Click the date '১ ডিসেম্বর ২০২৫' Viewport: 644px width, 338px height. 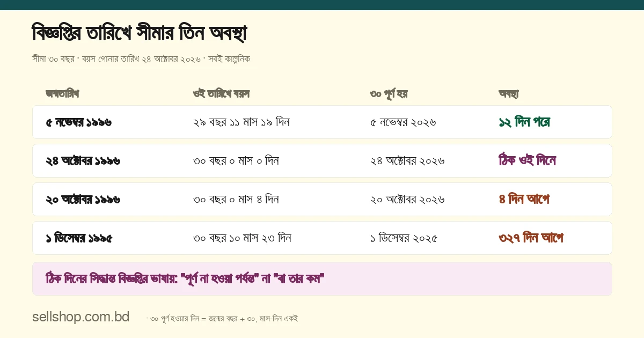pyautogui.click(x=404, y=238)
